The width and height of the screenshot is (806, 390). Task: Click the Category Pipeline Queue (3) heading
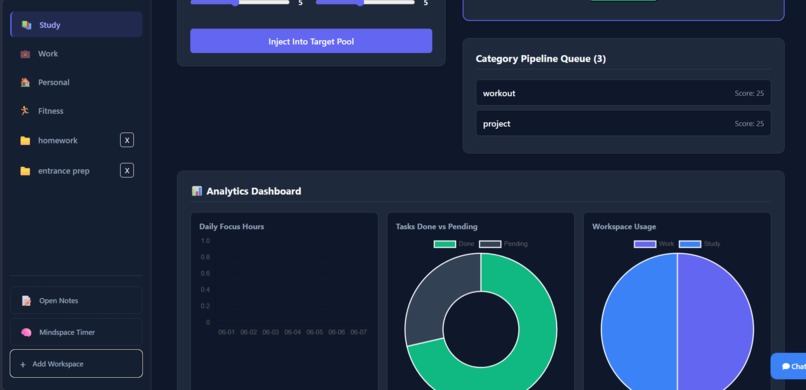(541, 59)
